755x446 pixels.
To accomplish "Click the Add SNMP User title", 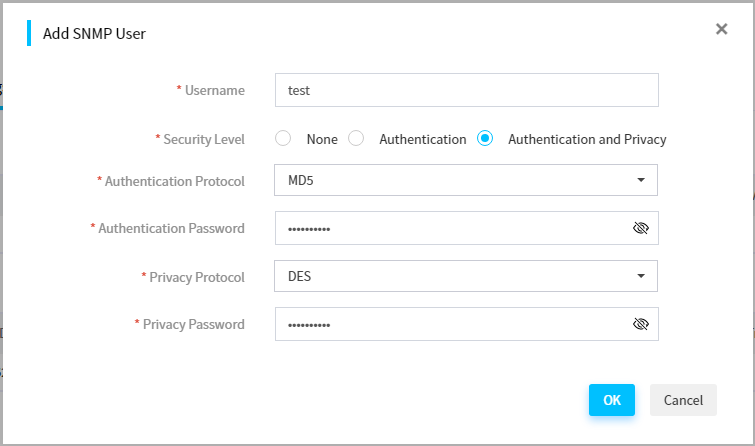I will click(94, 34).
